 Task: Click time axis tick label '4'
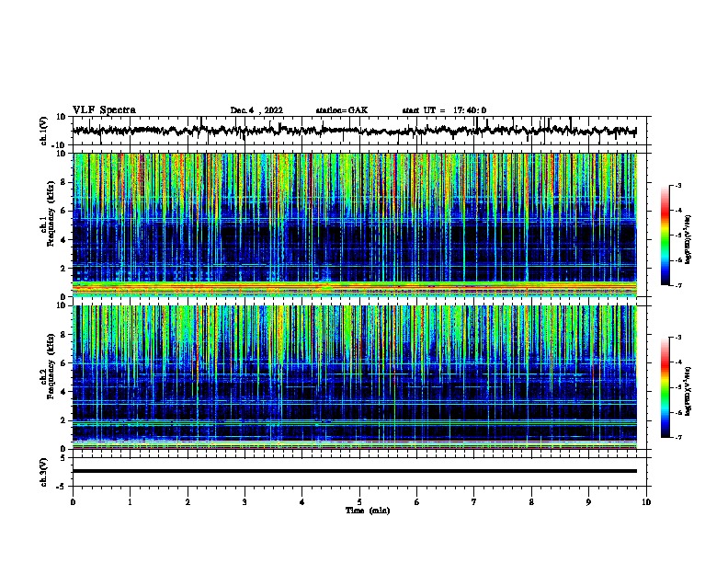[302, 502]
